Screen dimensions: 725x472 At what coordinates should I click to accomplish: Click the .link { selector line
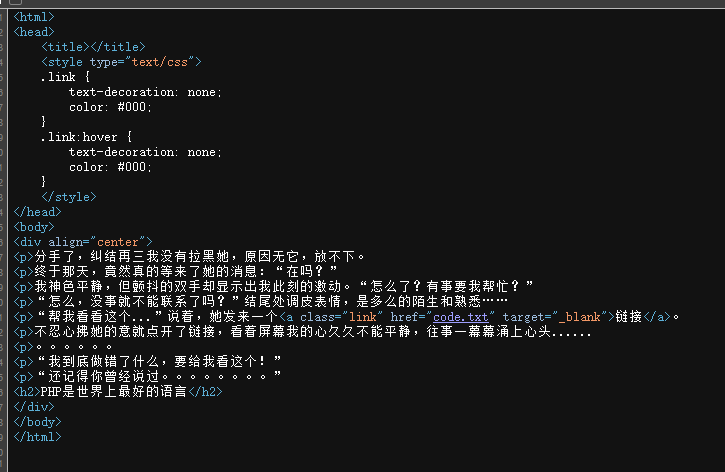coord(65,77)
